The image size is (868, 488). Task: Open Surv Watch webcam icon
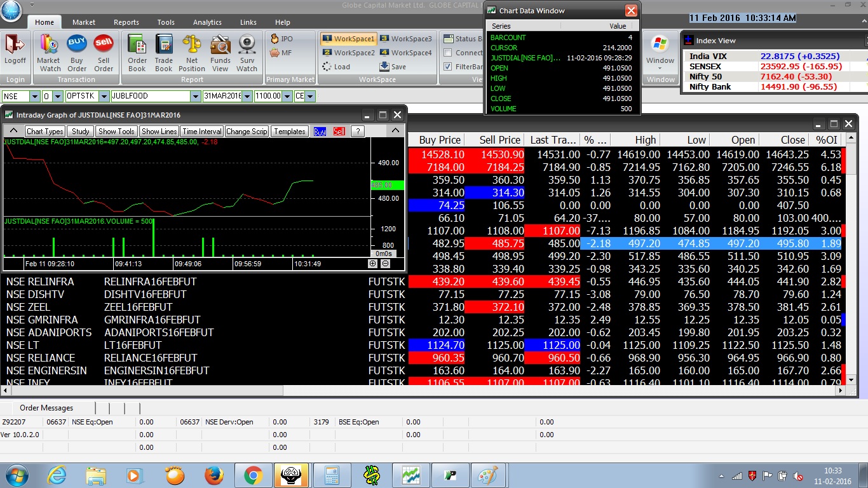pos(247,52)
